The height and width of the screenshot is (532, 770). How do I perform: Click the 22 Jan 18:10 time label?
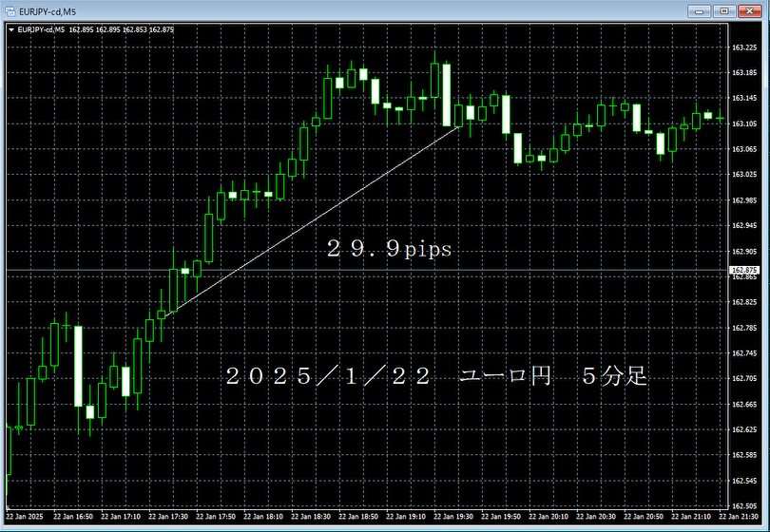[263, 517]
